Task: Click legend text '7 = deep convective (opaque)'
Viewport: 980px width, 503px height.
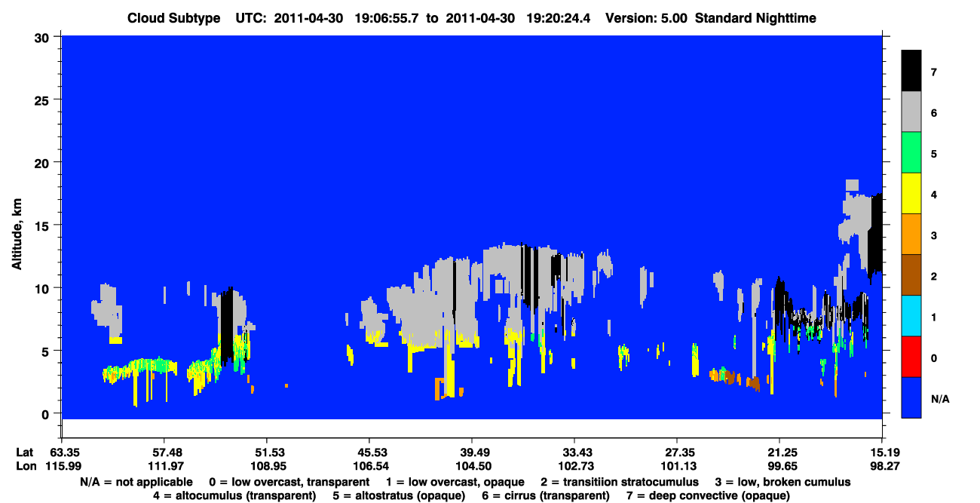Action: (x=709, y=495)
